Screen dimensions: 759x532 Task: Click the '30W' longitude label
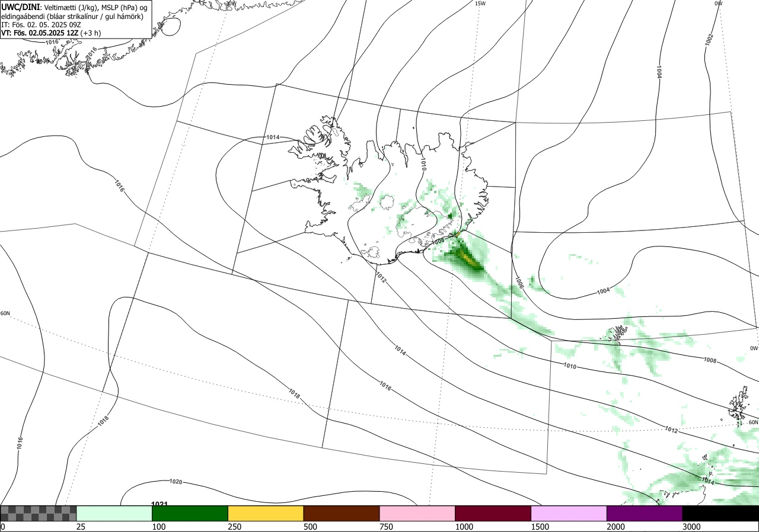pyautogui.click(x=231, y=4)
